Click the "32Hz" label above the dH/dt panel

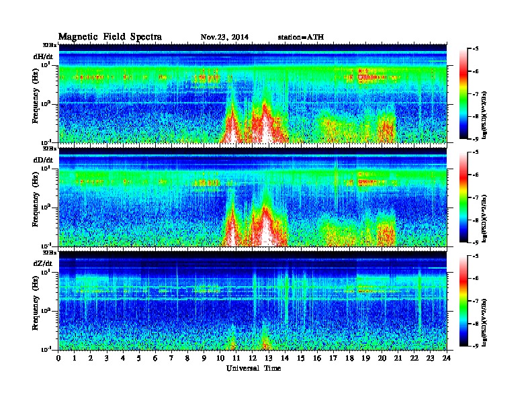(x=50, y=45)
